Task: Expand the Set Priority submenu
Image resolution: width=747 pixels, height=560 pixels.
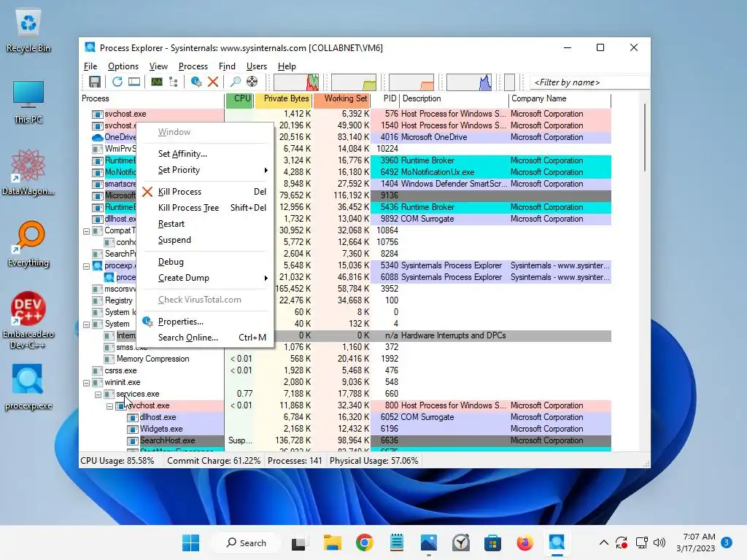Action: (205, 170)
